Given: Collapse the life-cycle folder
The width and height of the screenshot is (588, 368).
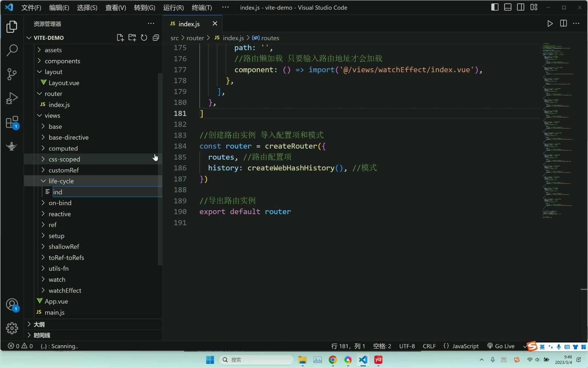Looking at the screenshot, I should [93, 181].
